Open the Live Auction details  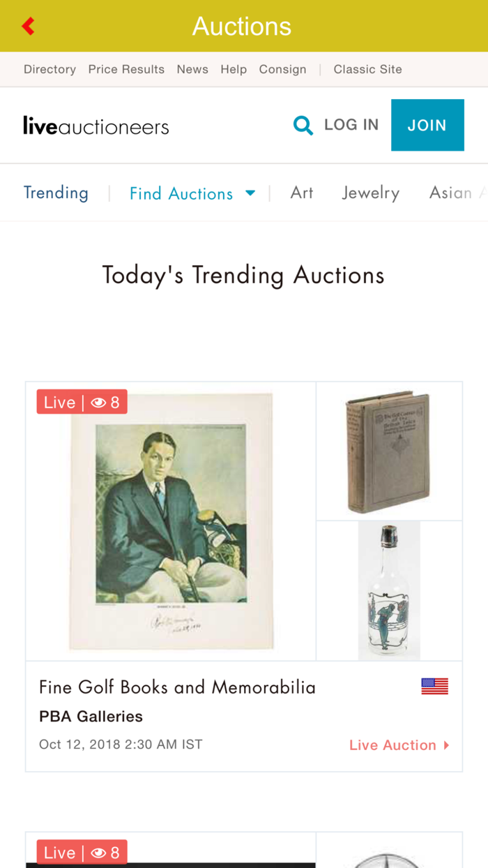392,744
